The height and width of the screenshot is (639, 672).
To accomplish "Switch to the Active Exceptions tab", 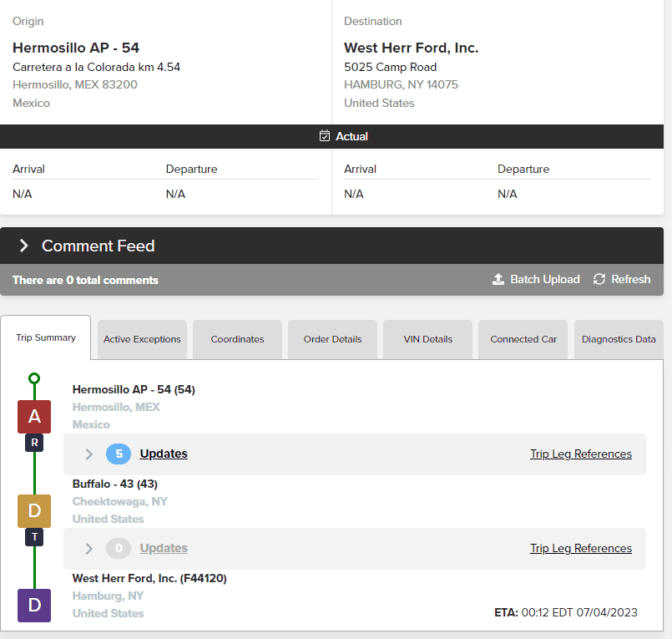I will coord(142,339).
